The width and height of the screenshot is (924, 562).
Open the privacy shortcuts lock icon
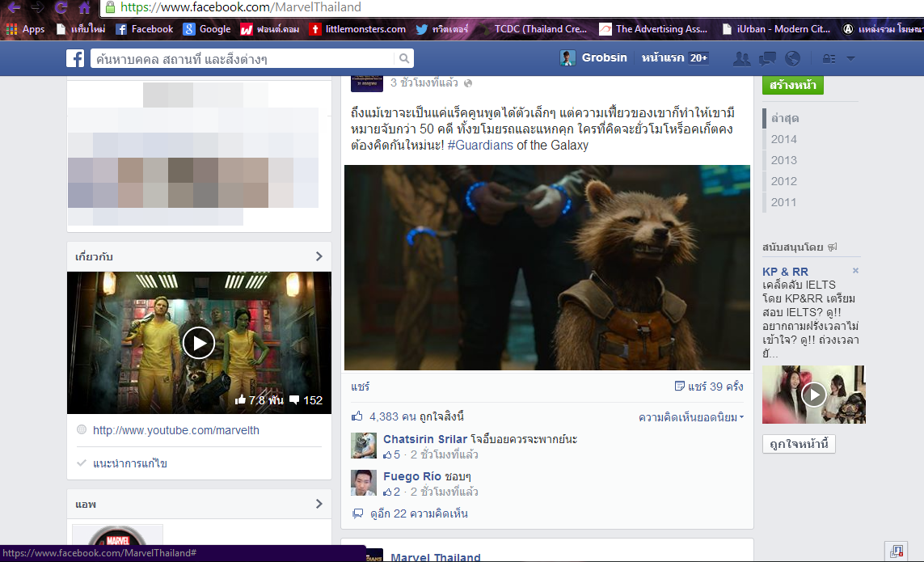pyautogui.click(x=829, y=58)
